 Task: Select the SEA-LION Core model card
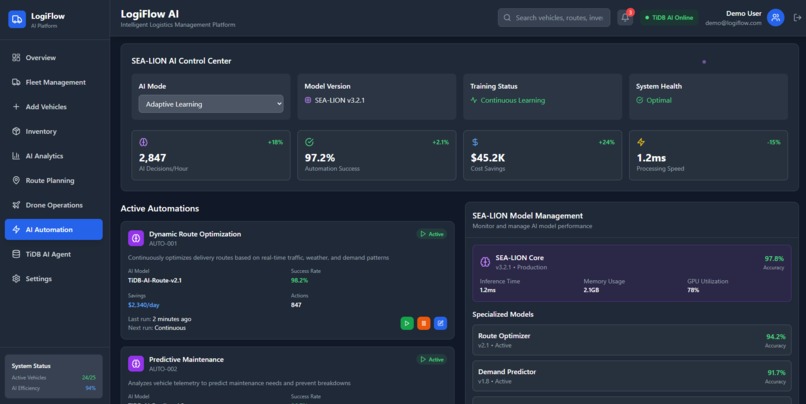pos(632,273)
